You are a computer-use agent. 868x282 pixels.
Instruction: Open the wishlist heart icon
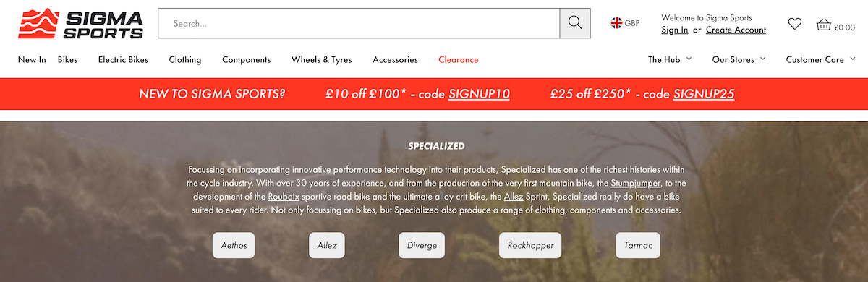tap(795, 24)
